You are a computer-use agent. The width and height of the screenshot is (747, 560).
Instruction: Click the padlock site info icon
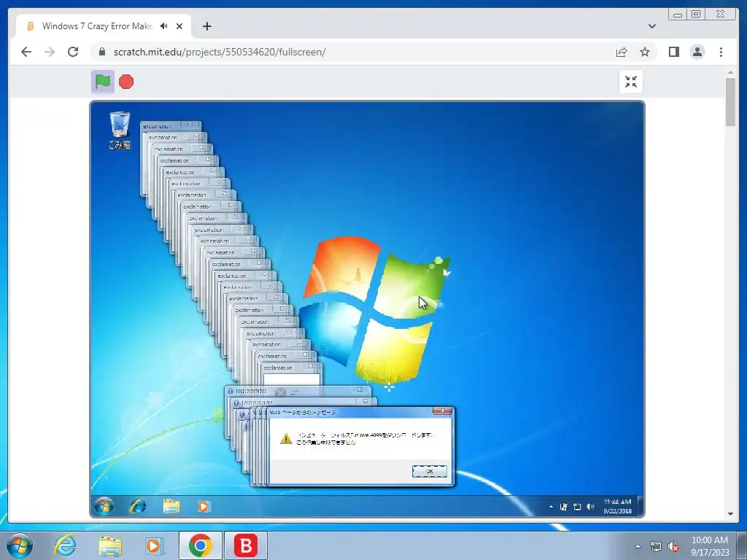pyautogui.click(x=101, y=52)
